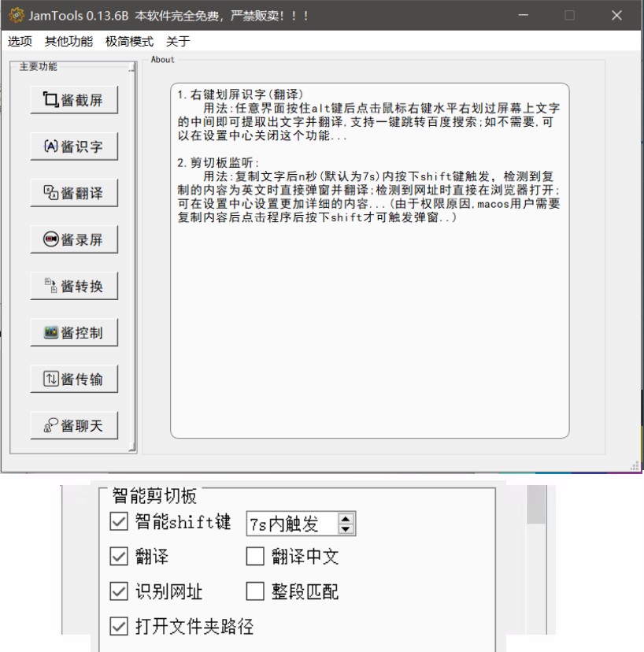The width and height of the screenshot is (644, 652).
Task: Start the 酱录屏 screen recording function
Action: tap(74, 239)
